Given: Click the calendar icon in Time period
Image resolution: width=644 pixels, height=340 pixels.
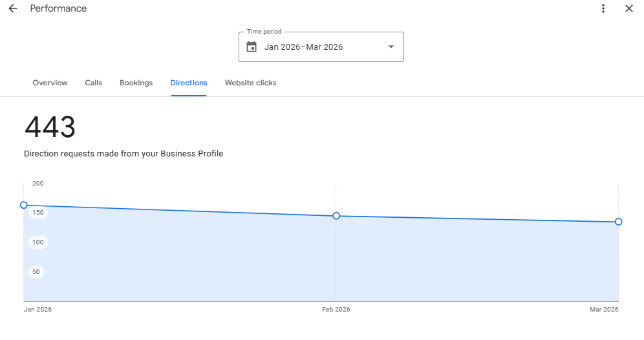Looking at the screenshot, I should (x=252, y=47).
